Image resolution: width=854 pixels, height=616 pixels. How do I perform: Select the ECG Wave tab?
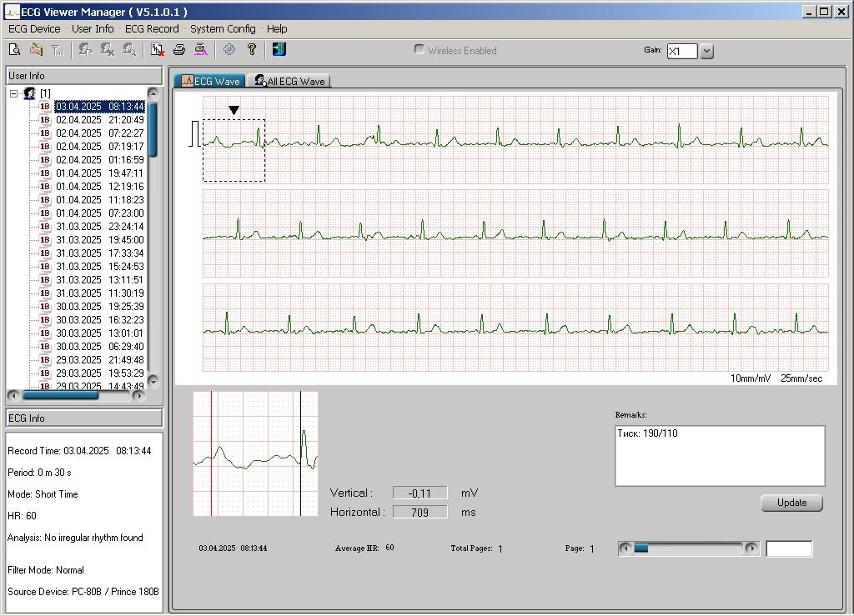[210, 81]
